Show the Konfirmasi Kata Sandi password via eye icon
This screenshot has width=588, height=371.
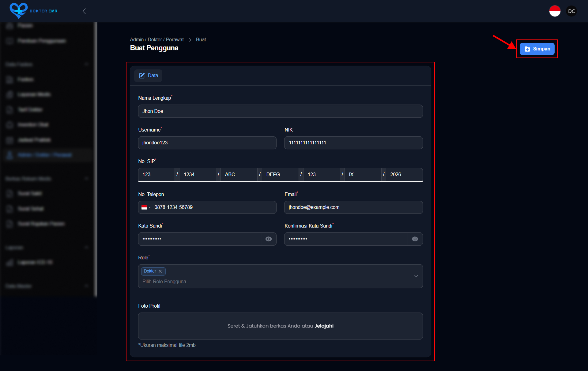tap(415, 239)
